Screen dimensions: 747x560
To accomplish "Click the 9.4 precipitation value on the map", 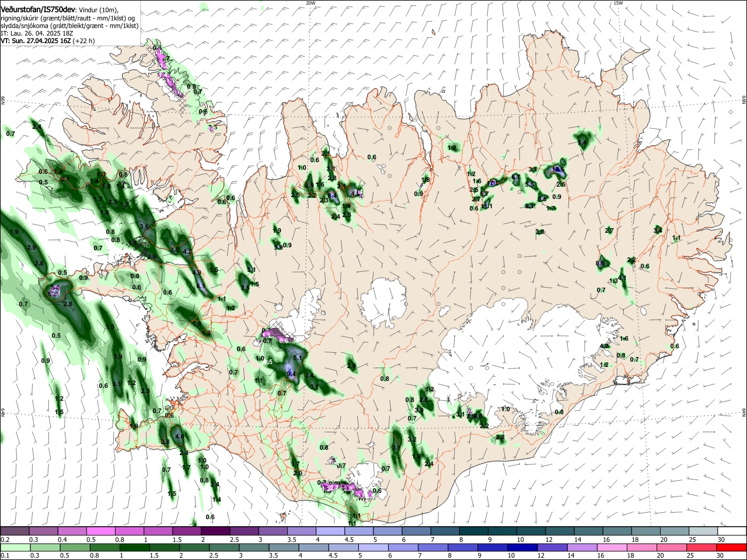I will 292,374.
